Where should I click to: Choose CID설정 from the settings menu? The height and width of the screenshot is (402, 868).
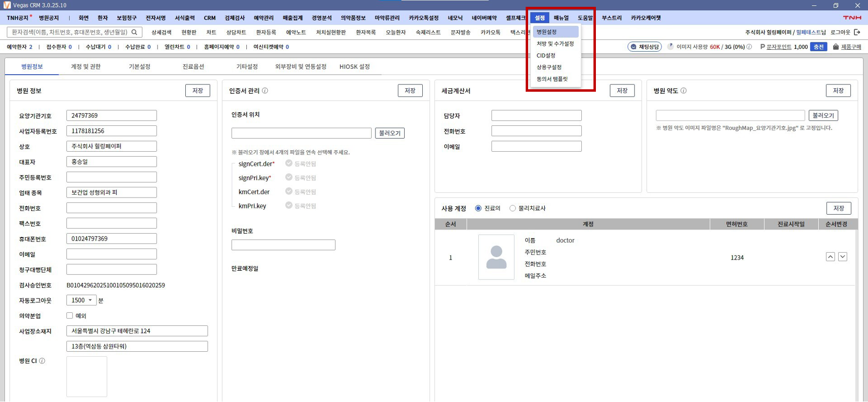coord(555,55)
